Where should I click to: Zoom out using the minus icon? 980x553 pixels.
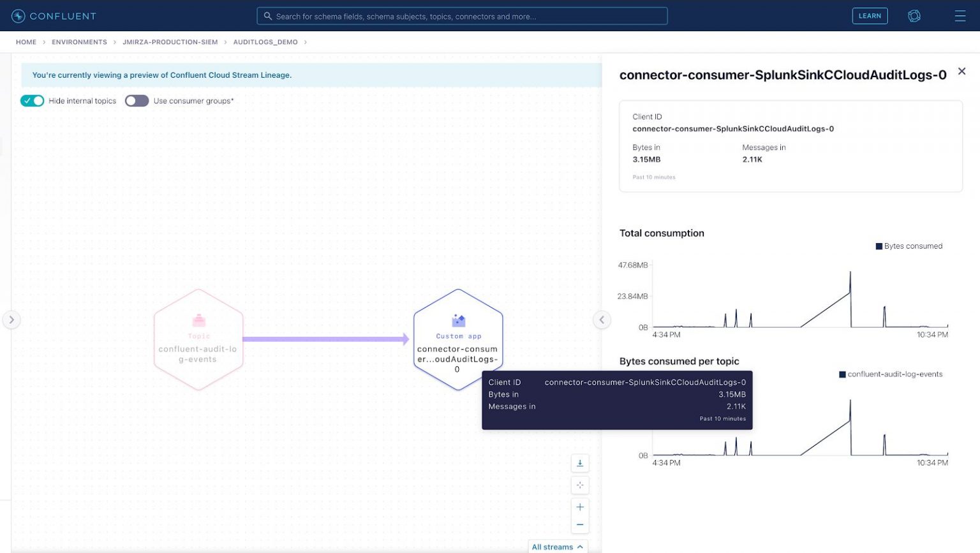pyautogui.click(x=579, y=524)
